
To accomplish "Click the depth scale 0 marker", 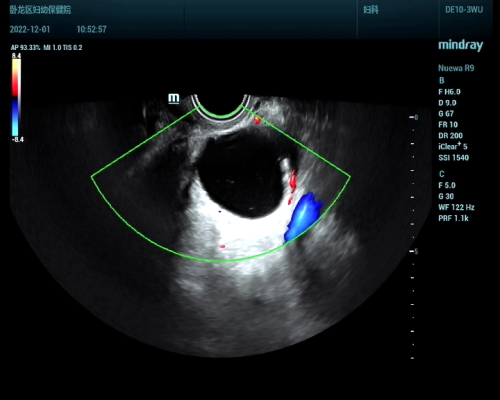I will [414, 117].
